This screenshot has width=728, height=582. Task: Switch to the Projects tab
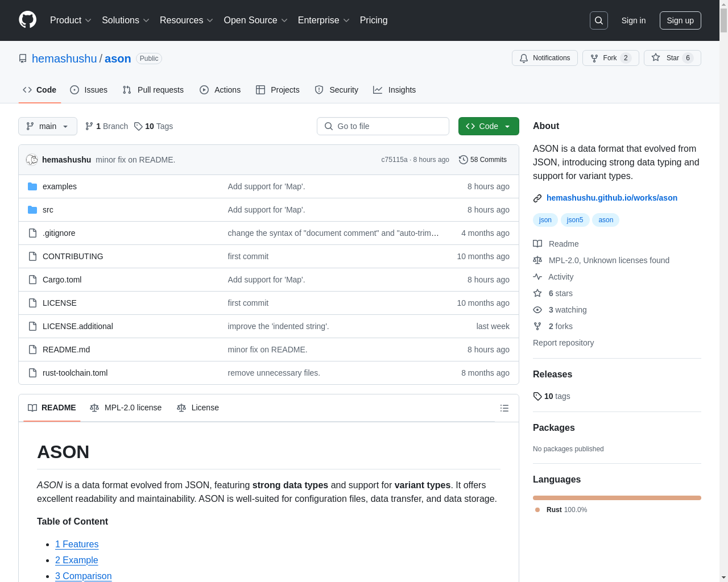point(278,90)
